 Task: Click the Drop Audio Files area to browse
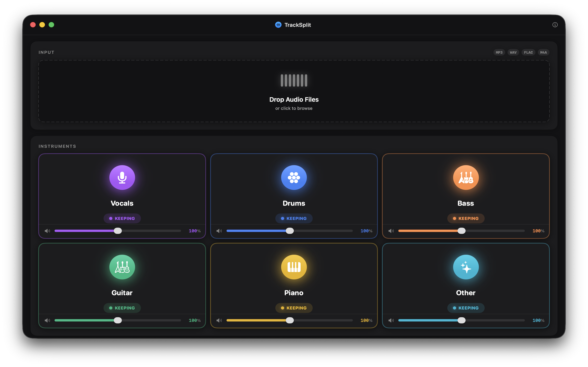coord(294,92)
